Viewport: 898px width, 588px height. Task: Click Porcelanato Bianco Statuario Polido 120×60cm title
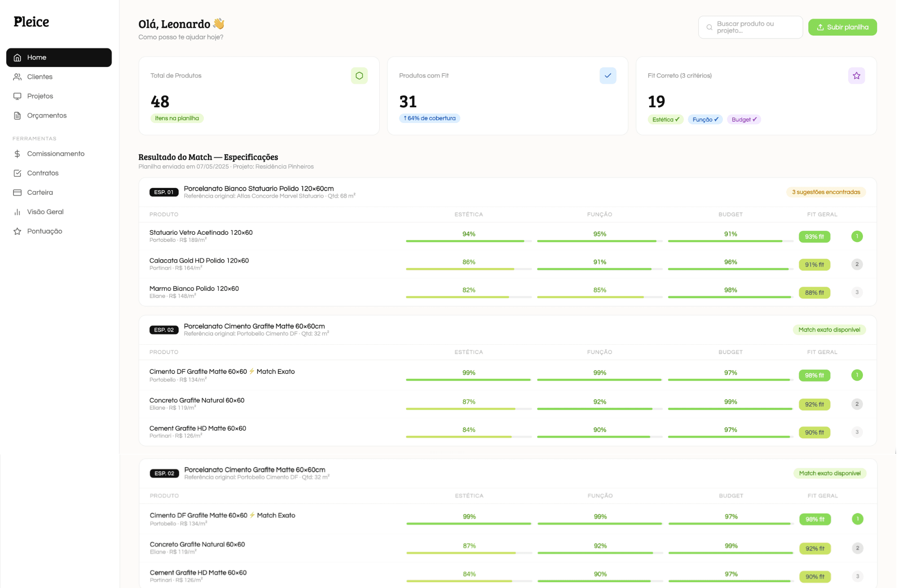pos(259,189)
